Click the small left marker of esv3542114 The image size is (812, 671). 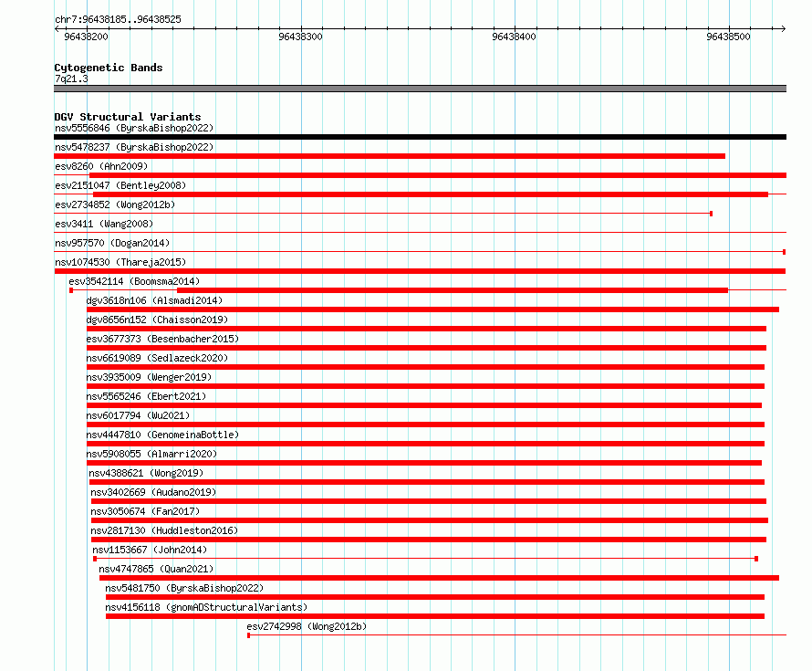[x=71, y=290]
